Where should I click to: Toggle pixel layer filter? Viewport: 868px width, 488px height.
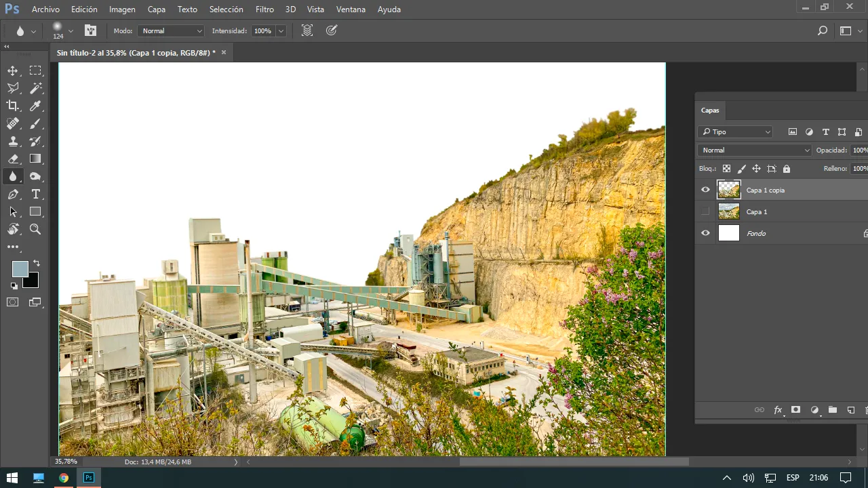coord(792,132)
